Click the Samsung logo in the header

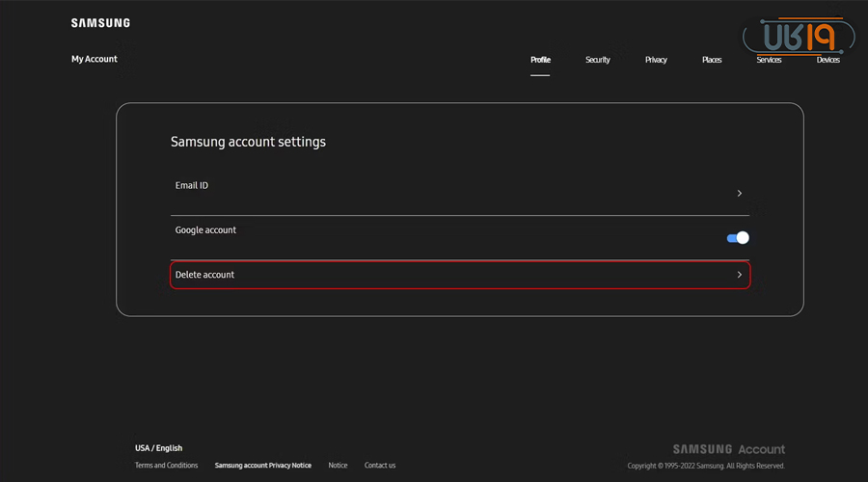pyautogui.click(x=100, y=23)
